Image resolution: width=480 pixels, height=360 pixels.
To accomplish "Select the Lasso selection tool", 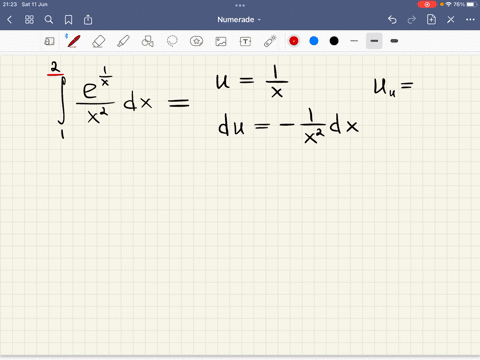I will click(x=172, y=41).
